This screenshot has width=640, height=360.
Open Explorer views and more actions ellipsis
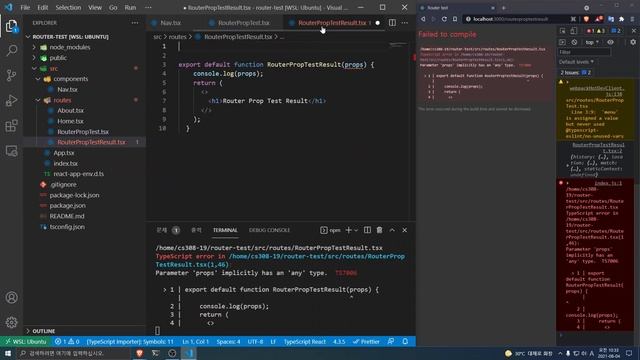135,23
